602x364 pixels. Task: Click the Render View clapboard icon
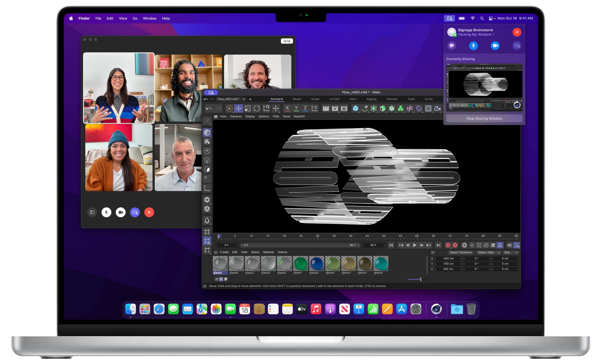pos(326,108)
